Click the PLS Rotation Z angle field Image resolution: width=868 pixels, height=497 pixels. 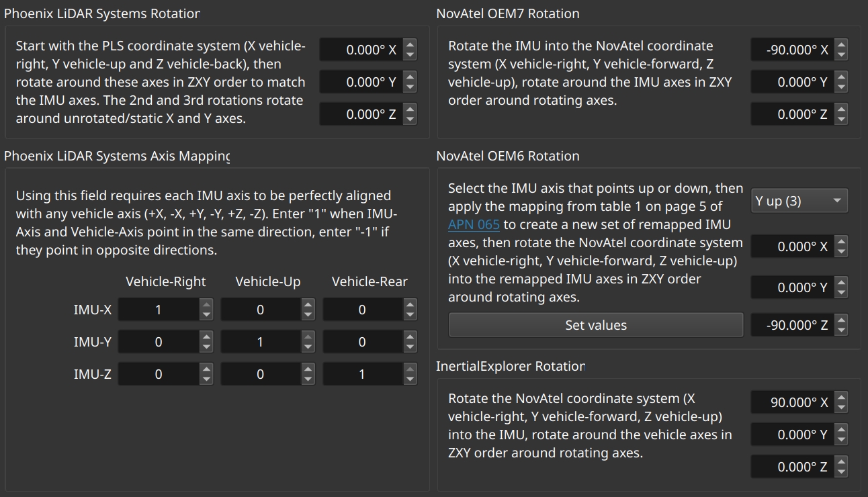pyautogui.click(x=361, y=114)
